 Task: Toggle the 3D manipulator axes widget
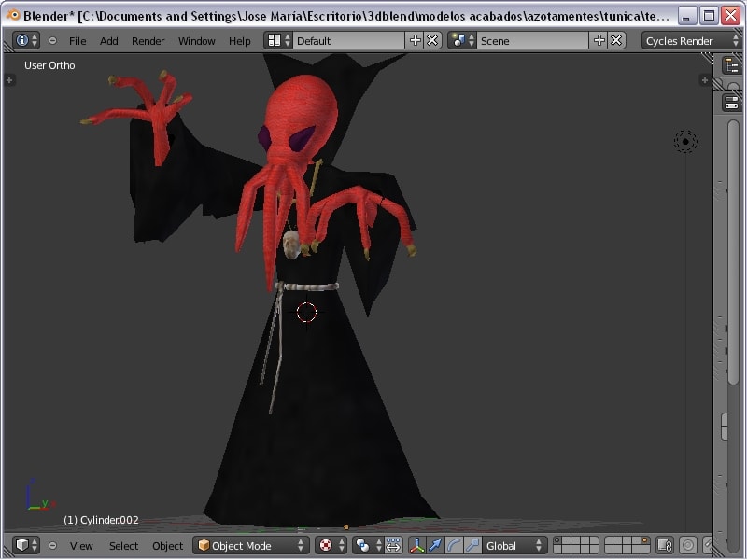click(x=416, y=545)
